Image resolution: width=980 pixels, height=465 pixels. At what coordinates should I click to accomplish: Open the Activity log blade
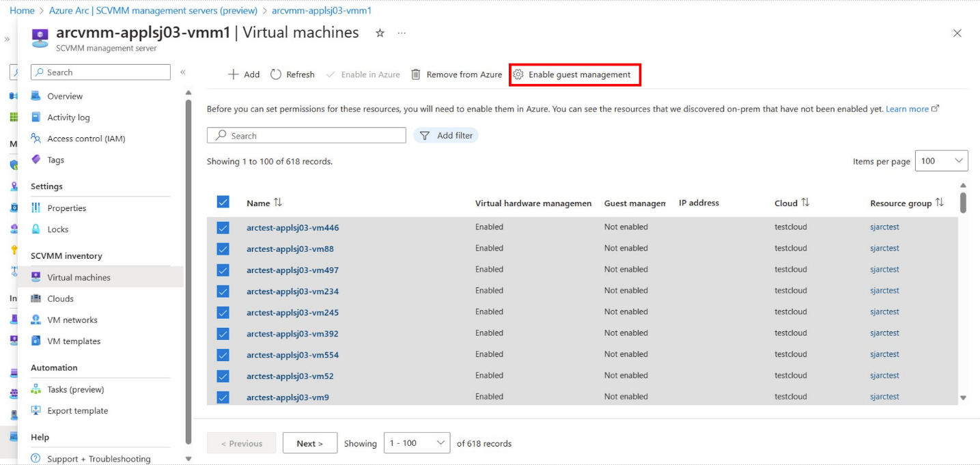click(68, 117)
